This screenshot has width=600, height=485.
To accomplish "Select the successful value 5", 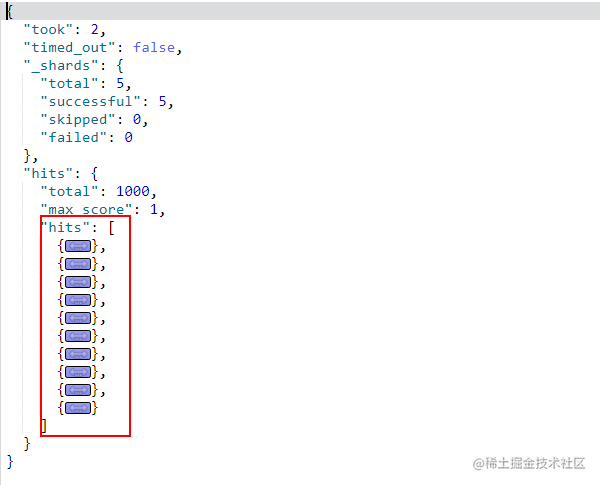I will [x=162, y=101].
